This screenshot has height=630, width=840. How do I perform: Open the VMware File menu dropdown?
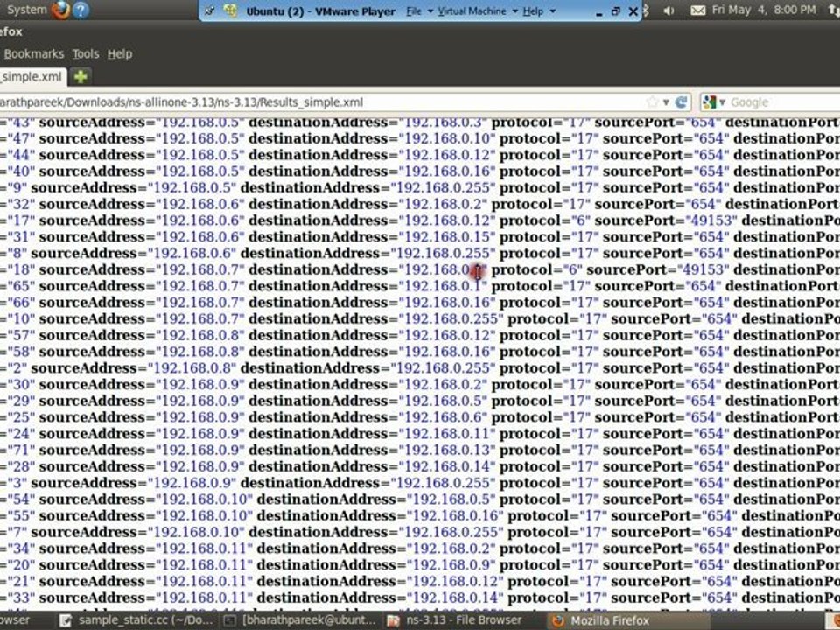tap(419, 10)
